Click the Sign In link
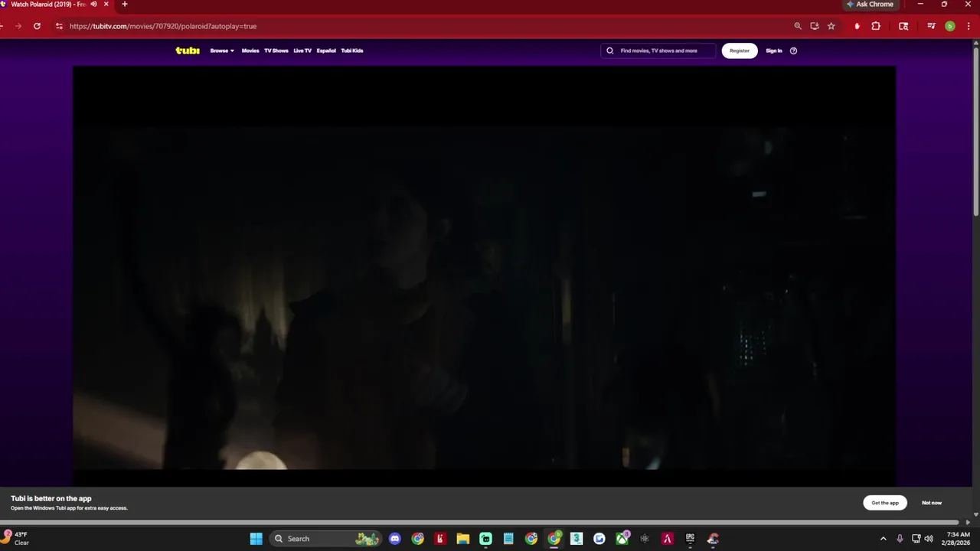 click(x=774, y=51)
